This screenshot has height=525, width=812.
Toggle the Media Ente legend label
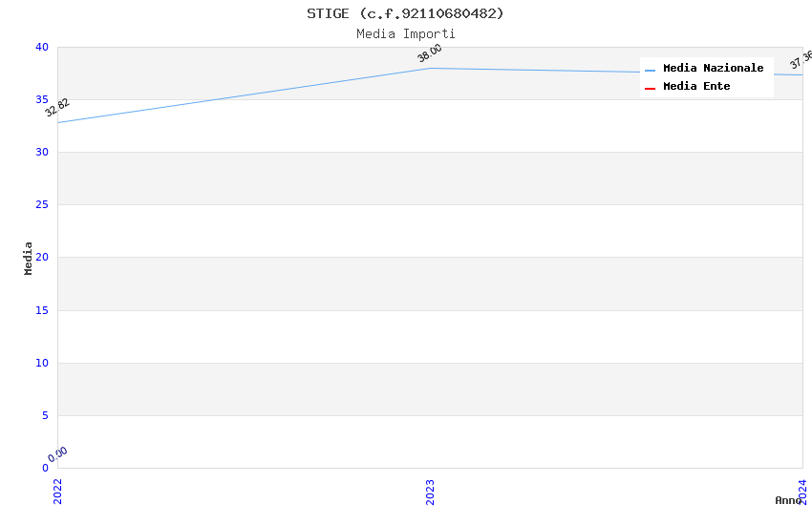pyautogui.click(x=696, y=87)
